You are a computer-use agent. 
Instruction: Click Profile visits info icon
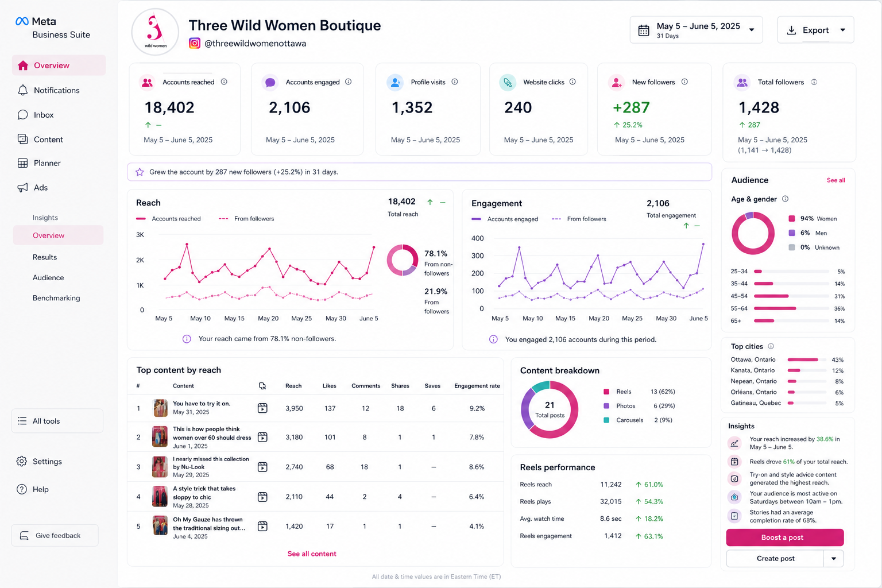click(455, 82)
